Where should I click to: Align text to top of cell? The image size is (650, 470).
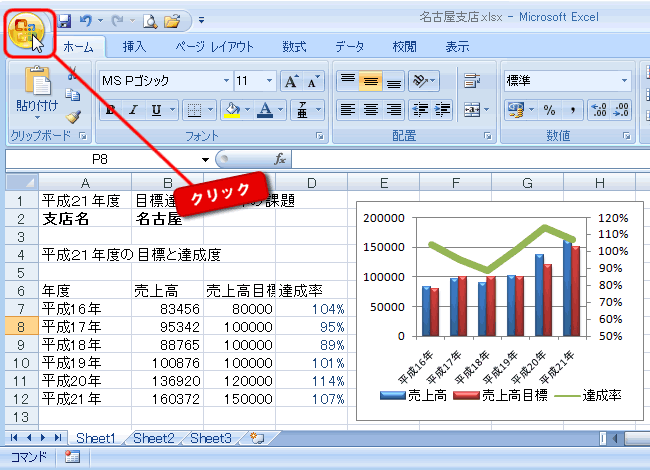[348, 80]
